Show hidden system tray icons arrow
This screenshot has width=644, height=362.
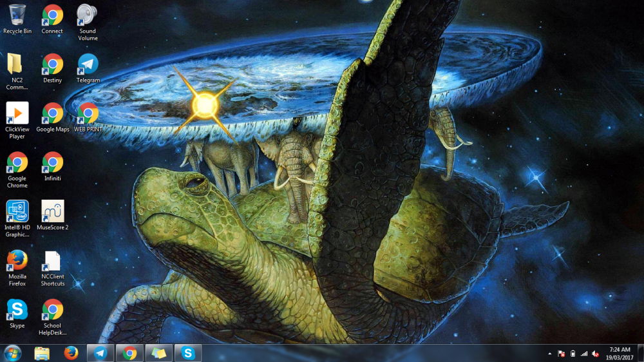[x=549, y=354]
